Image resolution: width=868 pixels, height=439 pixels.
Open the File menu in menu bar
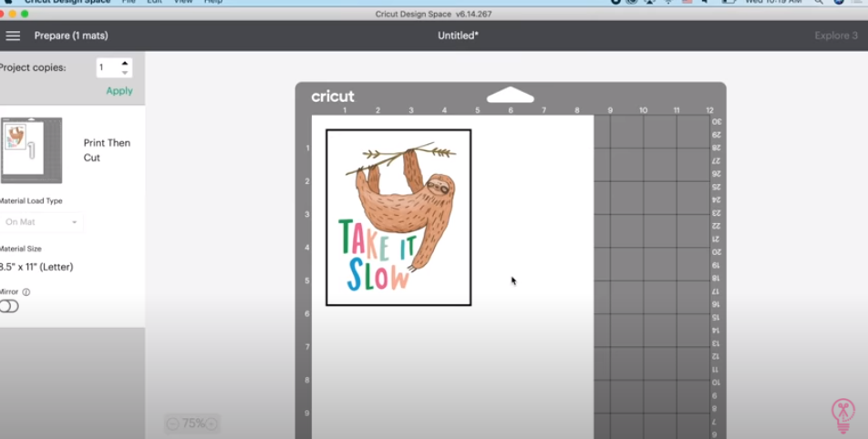click(129, 2)
